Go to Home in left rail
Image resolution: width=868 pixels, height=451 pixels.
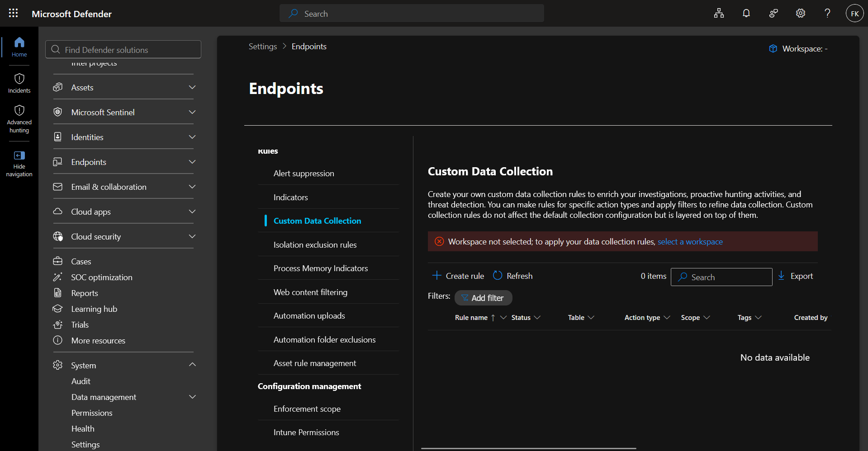[19, 47]
